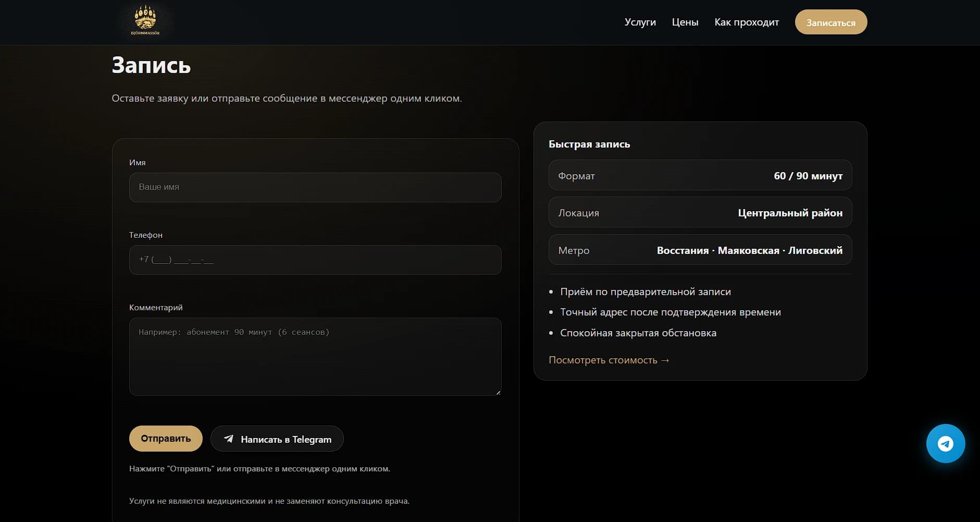Viewport: 980px width, 522px height.
Task: Select the Комментарий text area
Action: tap(315, 356)
